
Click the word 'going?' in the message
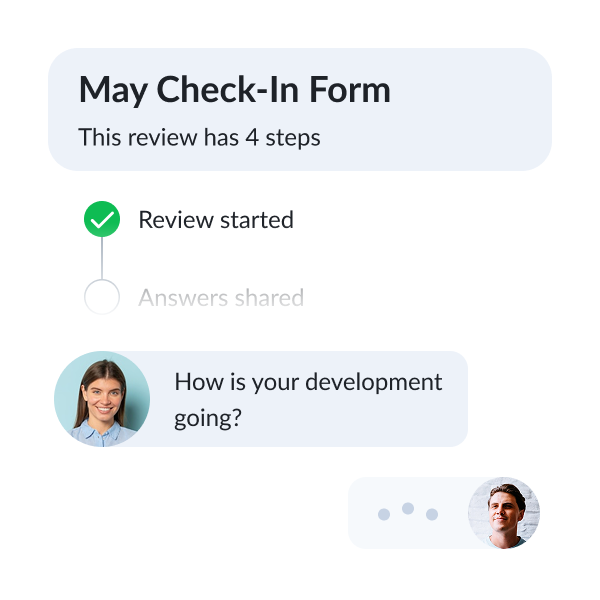coord(208,418)
